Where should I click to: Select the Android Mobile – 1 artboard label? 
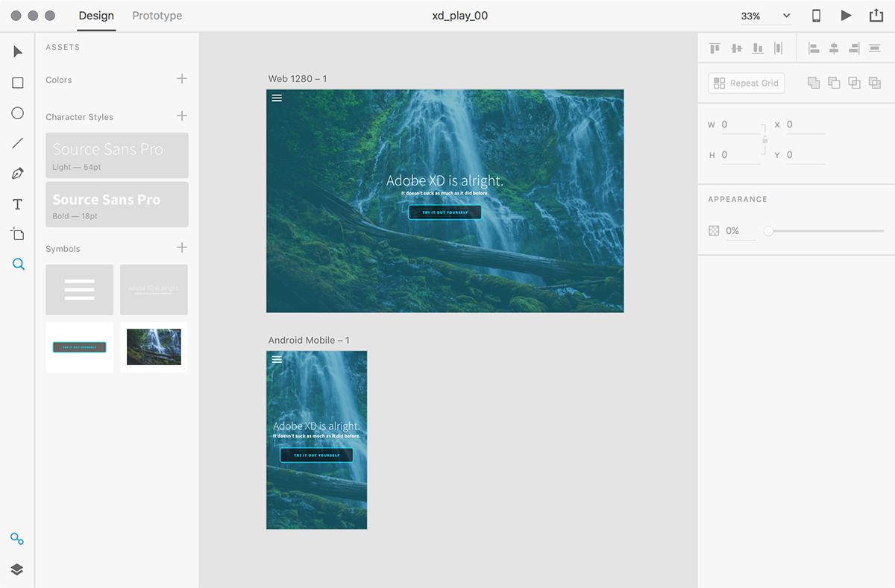[x=309, y=341]
